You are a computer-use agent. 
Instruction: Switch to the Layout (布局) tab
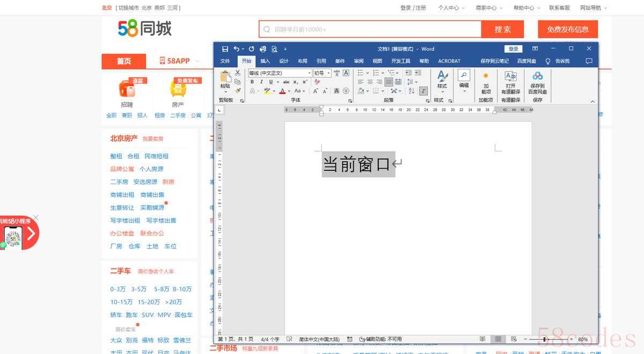(x=303, y=61)
